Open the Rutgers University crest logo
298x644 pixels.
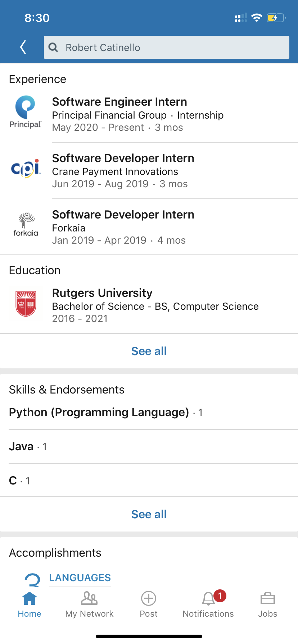[x=26, y=304]
